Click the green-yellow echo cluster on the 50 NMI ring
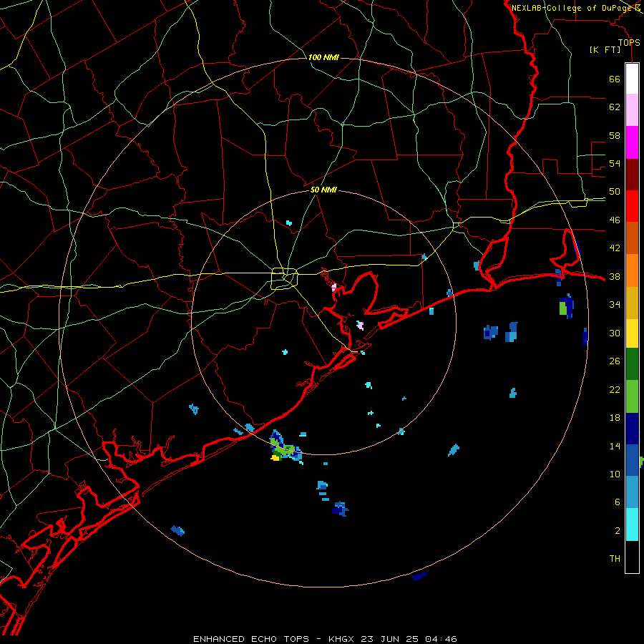644x644 pixels. (x=286, y=448)
